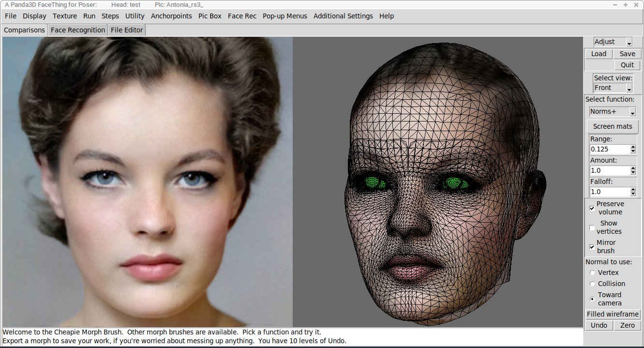Decrease Amount using its down arrow

point(633,173)
